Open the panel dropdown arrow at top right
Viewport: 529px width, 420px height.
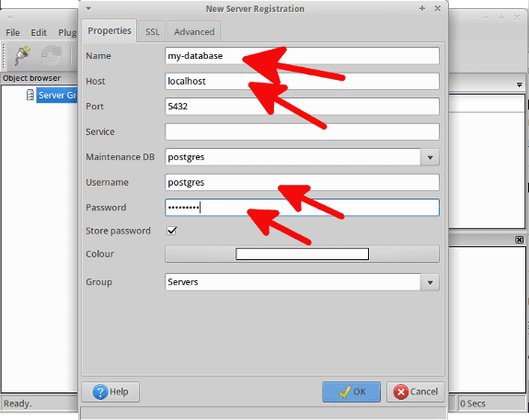click(519, 85)
